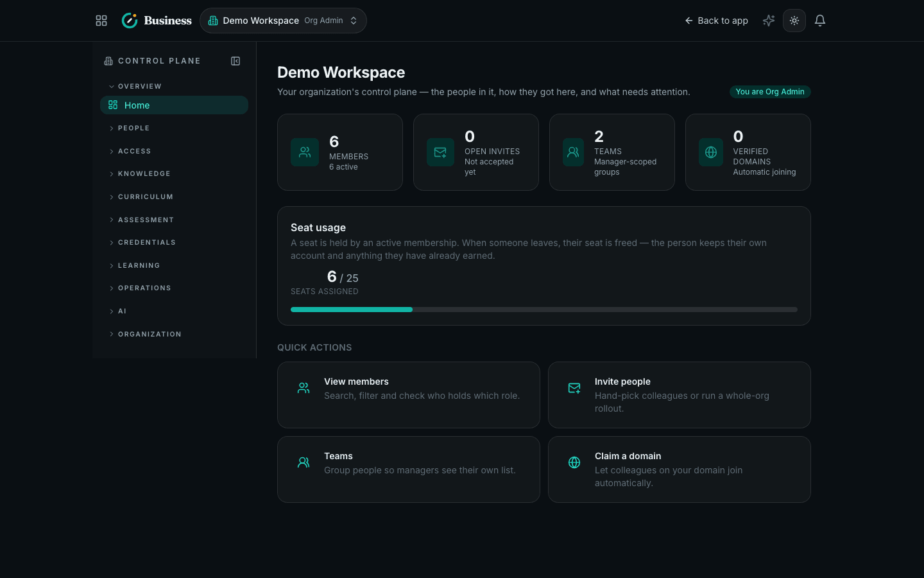Click the You are Org Admin badge
Screen dimensions: 924x578
(x=770, y=92)
